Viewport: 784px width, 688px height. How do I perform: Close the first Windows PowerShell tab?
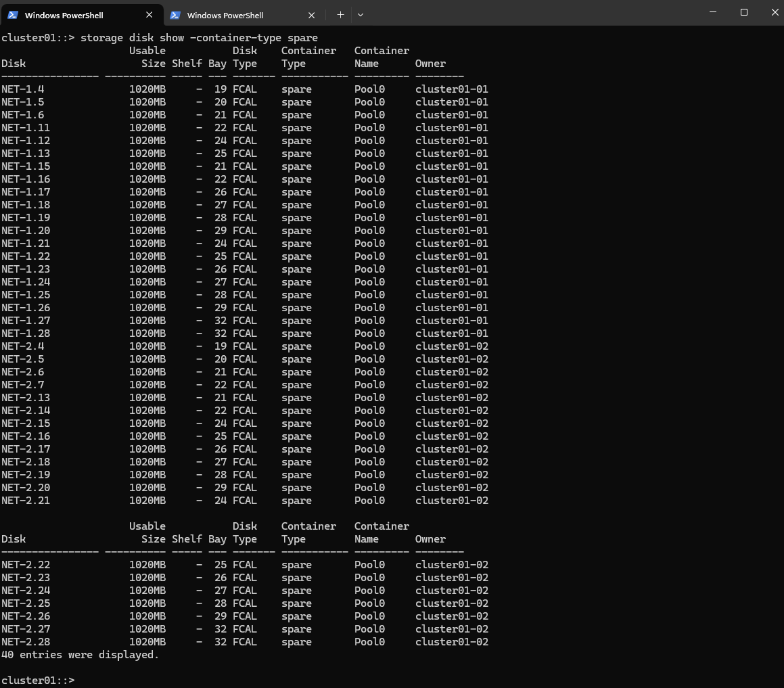click(149, 15)
